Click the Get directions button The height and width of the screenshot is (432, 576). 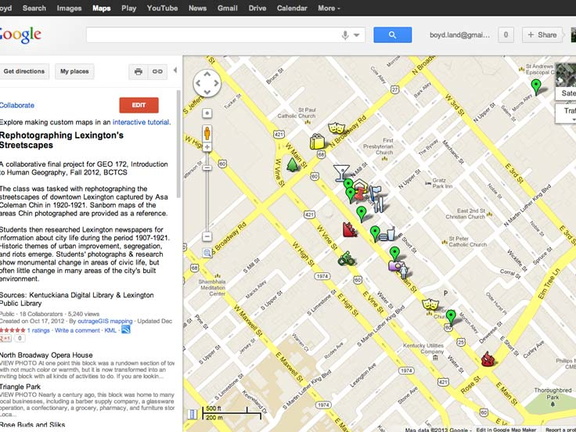[24, 71]
